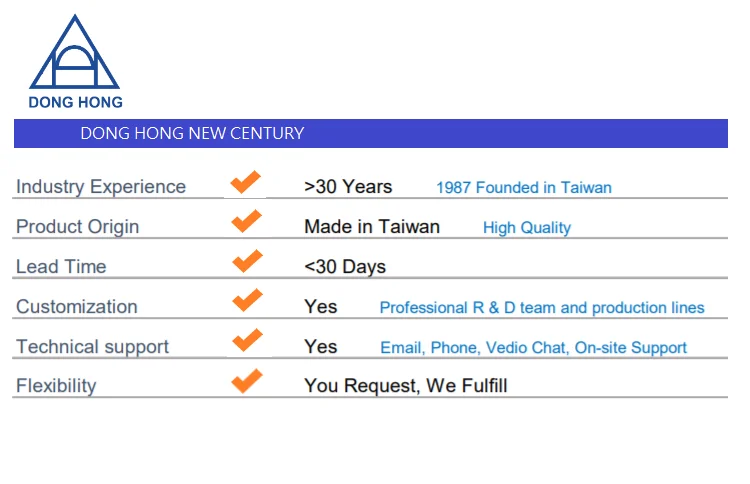750x484 pixels.
Task: Click the orange checkmark beside Technical support
Action: pos(247,340)
